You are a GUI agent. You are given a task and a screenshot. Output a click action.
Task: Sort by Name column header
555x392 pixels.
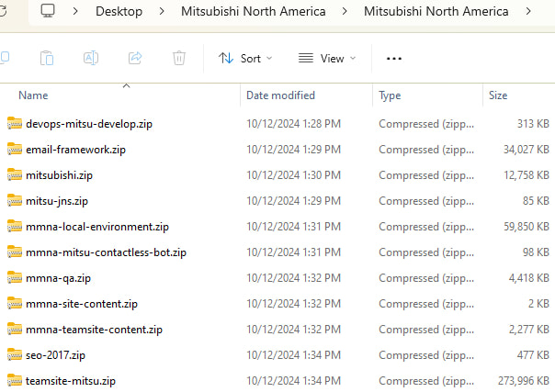33,95
